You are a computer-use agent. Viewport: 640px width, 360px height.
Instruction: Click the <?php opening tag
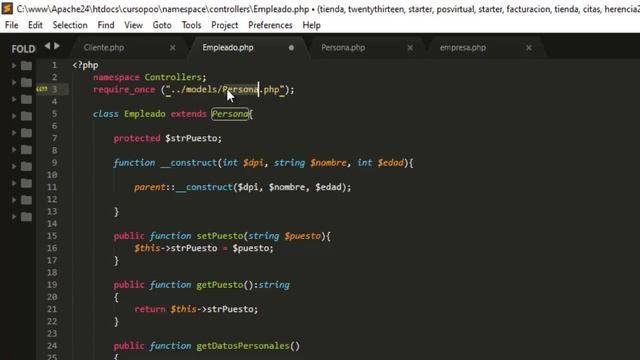(x=85, y=65)
